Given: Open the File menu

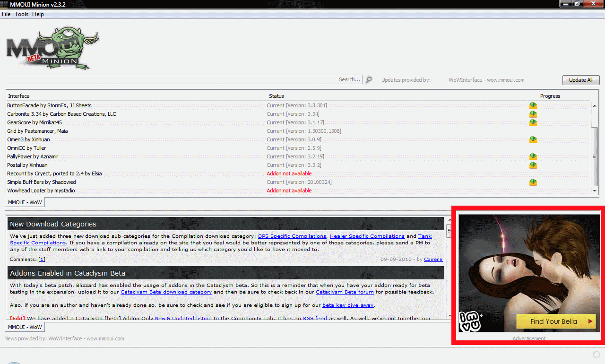Looking at the screenshot, I should (6, 14).
